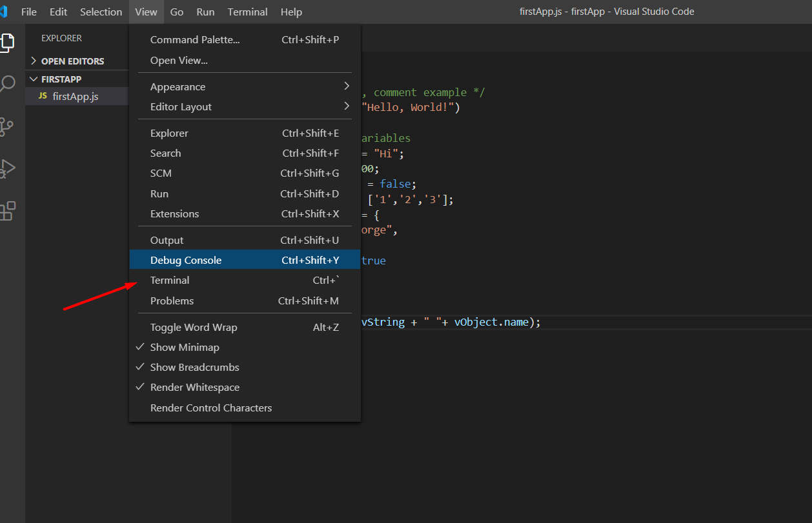The height and width of the screenshot is (523, 812).
Task: Click the EXPLORER panel title
Action: point(61,38)
